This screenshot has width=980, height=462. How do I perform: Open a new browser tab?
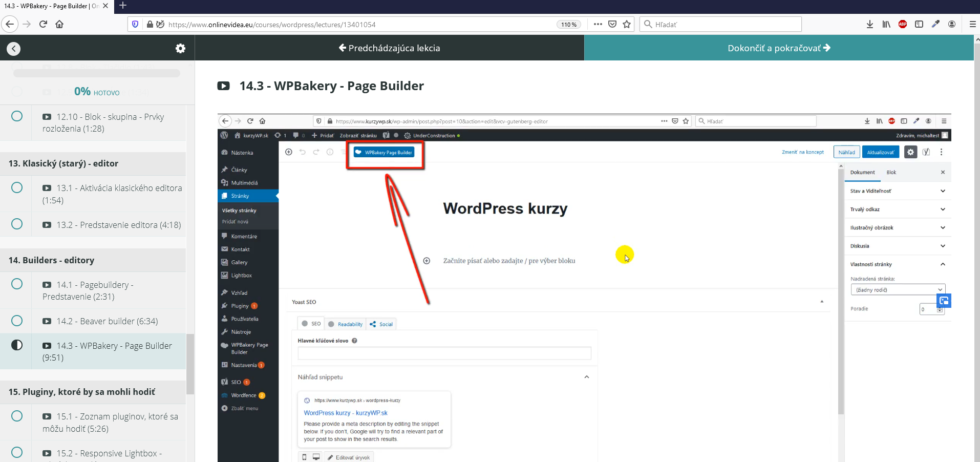click(x=123, y=6)
